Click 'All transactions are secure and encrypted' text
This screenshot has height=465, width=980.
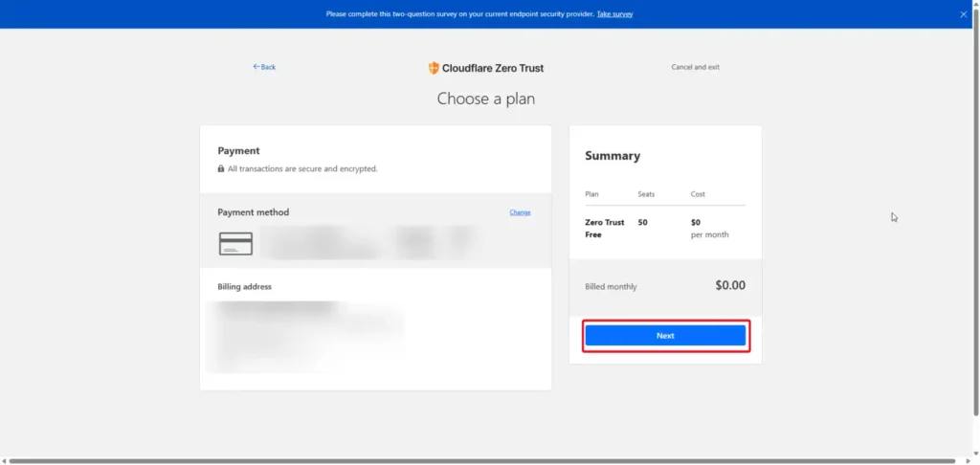coord(302,168)
